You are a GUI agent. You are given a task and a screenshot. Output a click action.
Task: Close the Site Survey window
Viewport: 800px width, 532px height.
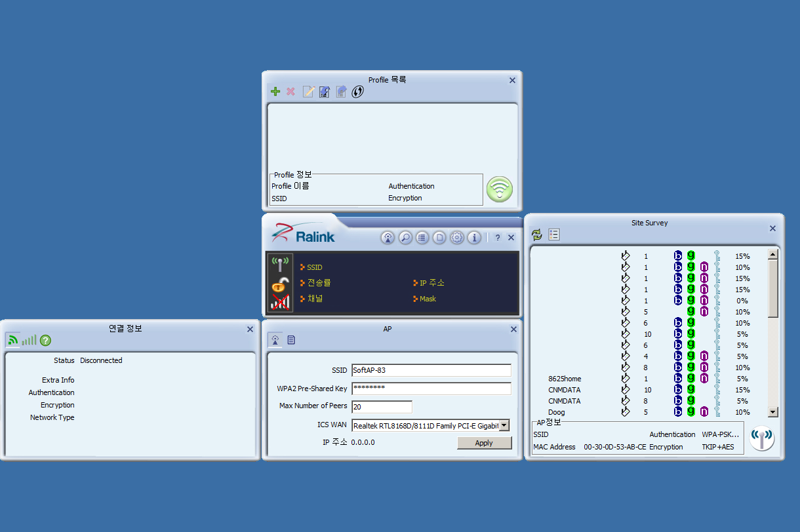coord(772,229)
